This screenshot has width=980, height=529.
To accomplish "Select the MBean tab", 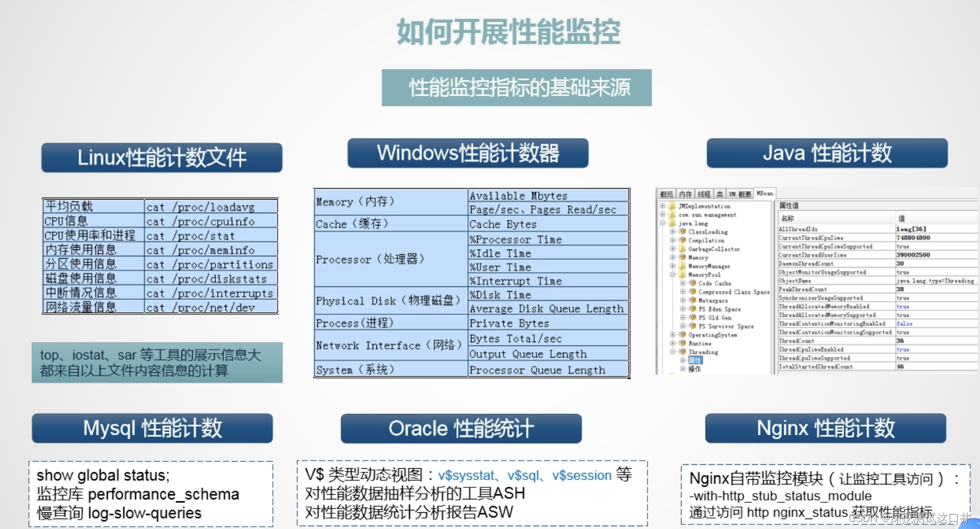I will click(765, 193).
